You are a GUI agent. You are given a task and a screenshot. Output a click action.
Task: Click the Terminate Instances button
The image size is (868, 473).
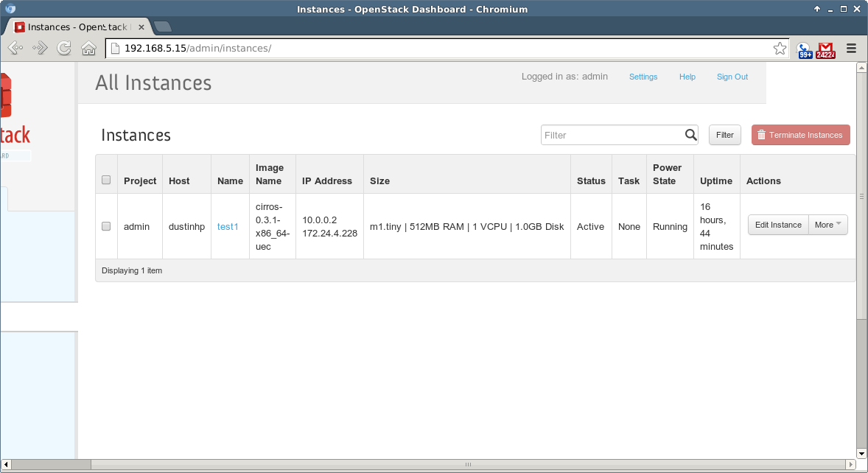800,135
